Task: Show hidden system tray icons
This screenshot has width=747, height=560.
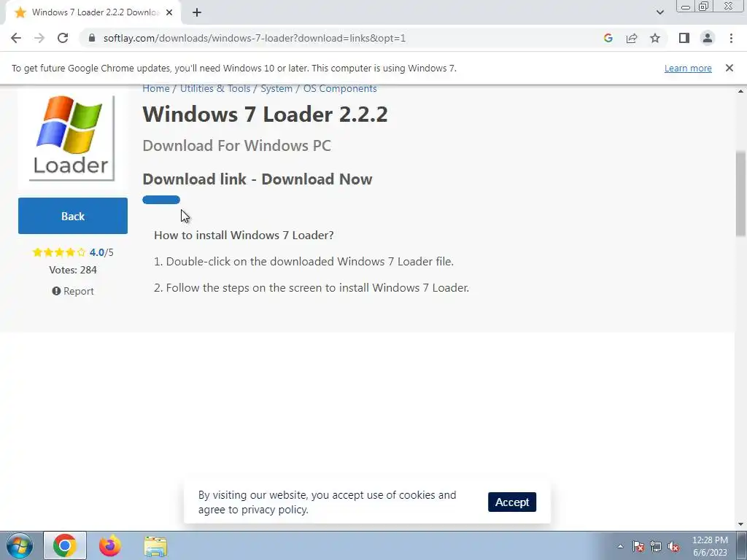Action: click(x=620, y=546)
